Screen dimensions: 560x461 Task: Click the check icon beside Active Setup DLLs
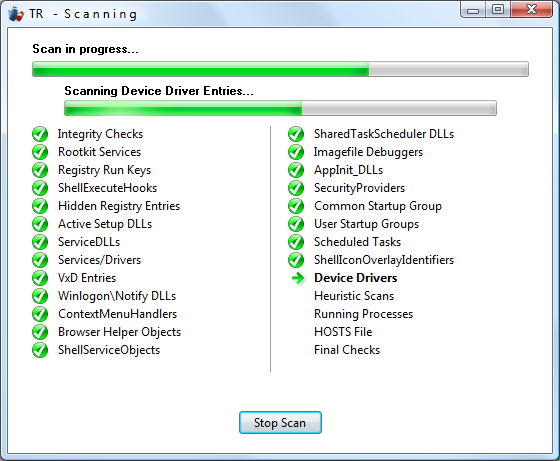(40, 224)
